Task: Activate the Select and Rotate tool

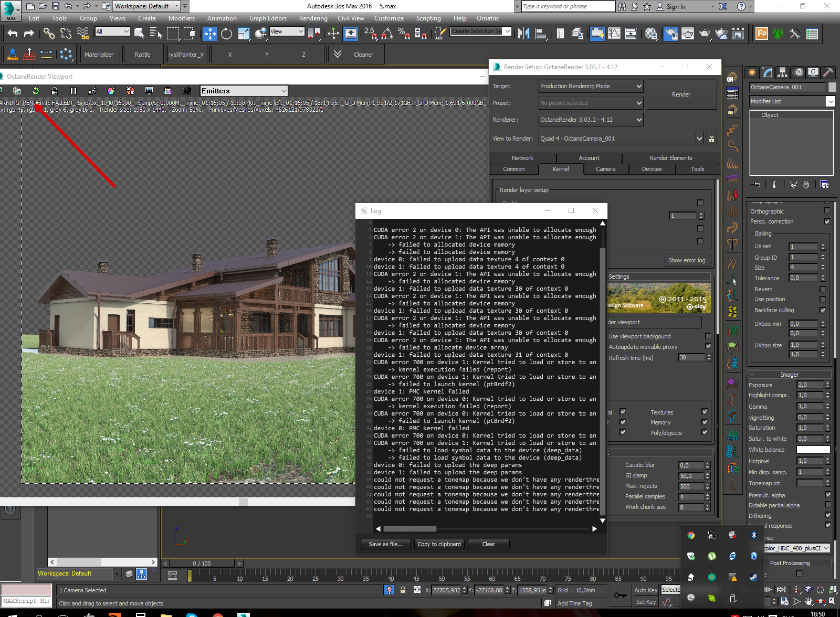Action: [227, 34]
